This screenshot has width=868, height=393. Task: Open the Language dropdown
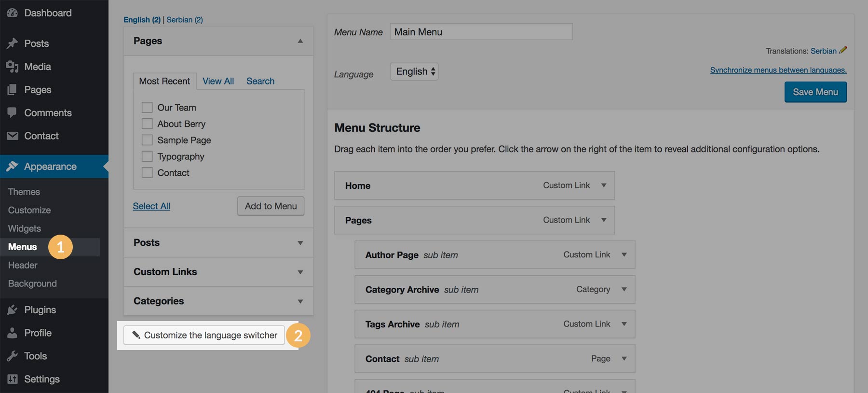(x=414, y=71)
